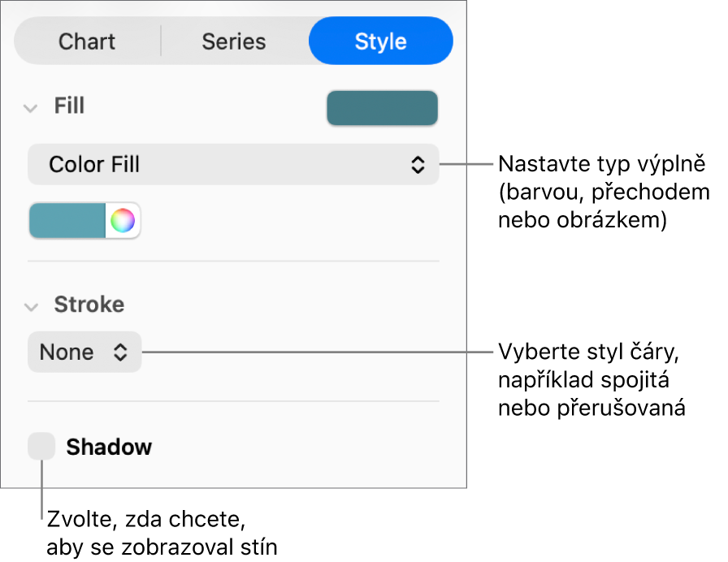
Task: Click the Stroke section chevron icon
Action: 31,305
